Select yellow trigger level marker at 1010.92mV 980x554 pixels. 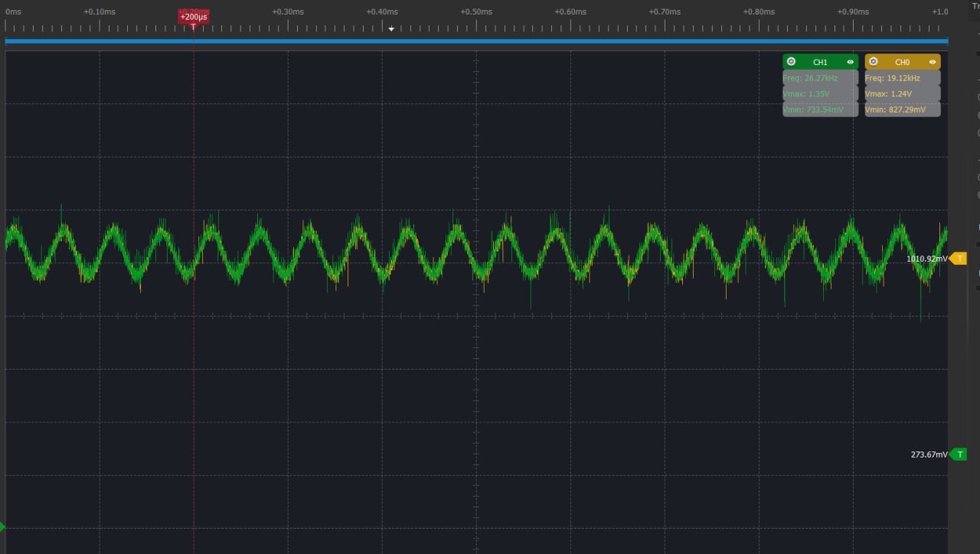click(959, 259)
